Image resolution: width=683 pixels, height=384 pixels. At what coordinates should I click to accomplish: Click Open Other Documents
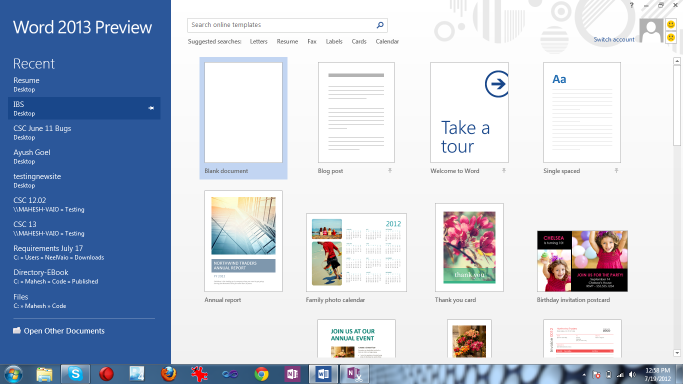[x=64, y=331]
